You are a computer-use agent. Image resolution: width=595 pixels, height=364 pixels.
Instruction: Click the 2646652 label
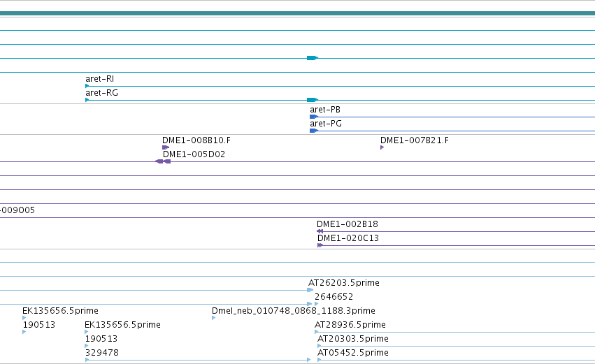click(x=334, y=297)
